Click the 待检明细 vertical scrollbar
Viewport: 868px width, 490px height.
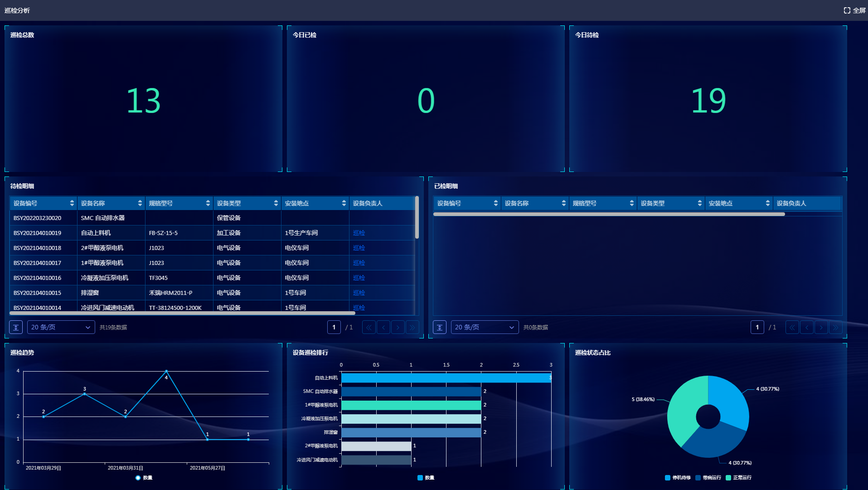[417, 217]
